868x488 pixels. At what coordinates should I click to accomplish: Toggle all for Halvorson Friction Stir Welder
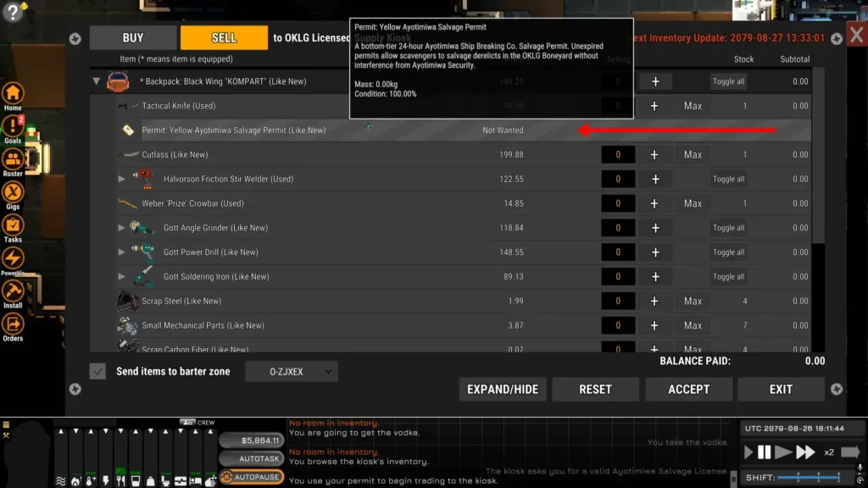coord(728,179)
